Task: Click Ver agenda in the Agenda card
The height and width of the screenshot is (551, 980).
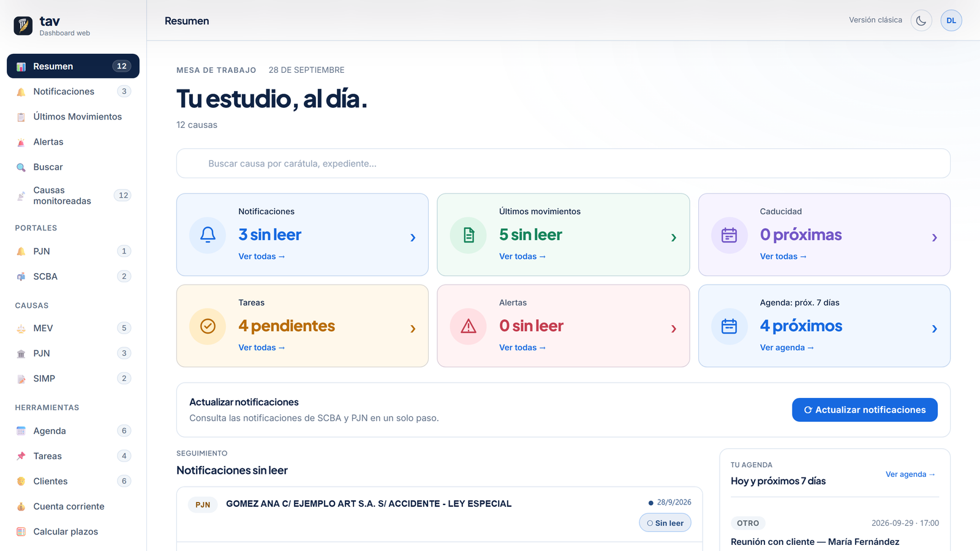Action: (787, 348)
